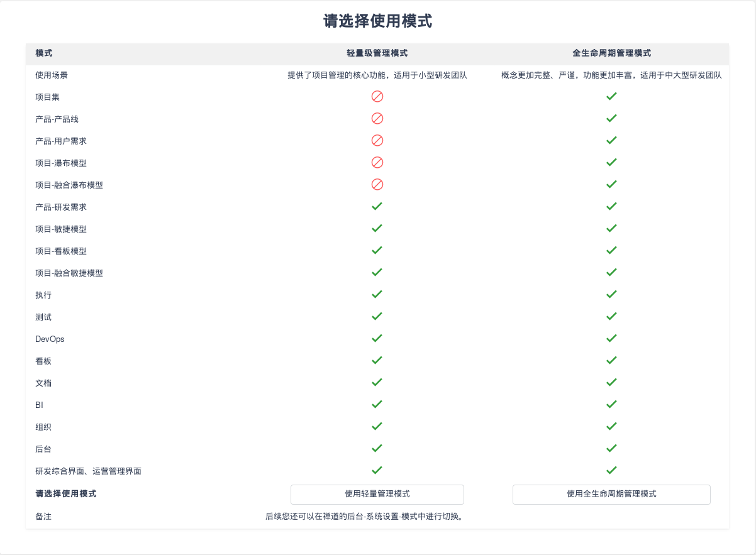
Task: Click prohibited icon in 产品-用户需求 row
Action: (377, 140)
